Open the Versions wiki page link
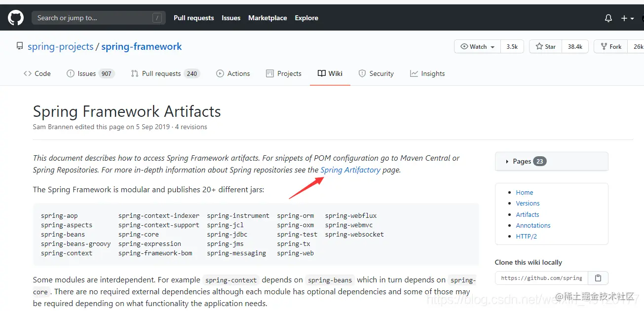The width and height of the screenshot is (644, 311). (x=528, y=204)
